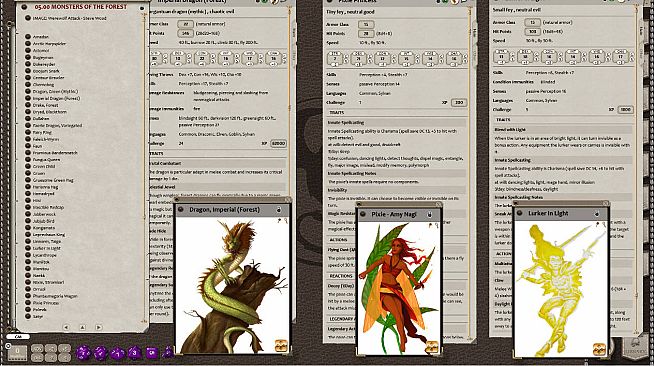Open link icon beside Jubjub Bird entry

click(28, 221)
